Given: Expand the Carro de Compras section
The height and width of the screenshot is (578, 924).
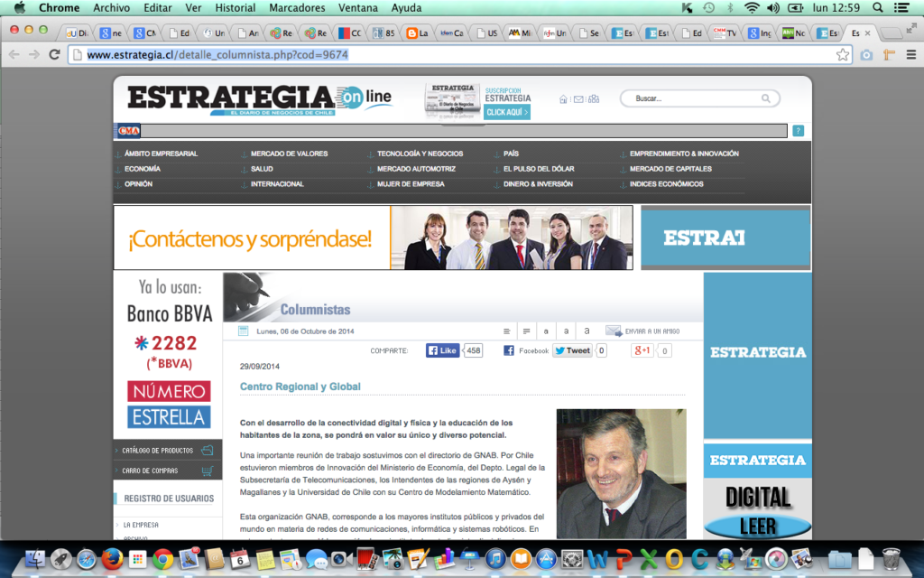Looking at the screenshot, I should [x=151, y=471].
